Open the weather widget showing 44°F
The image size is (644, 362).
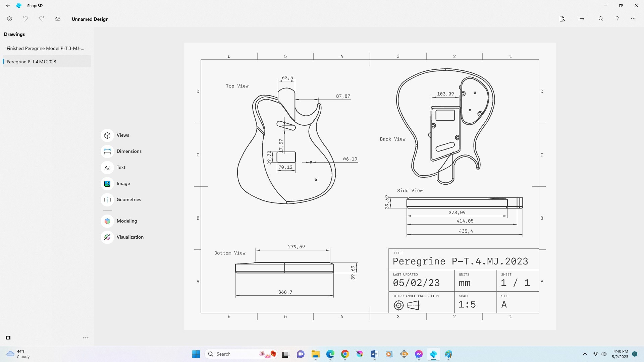coord(18,354)
